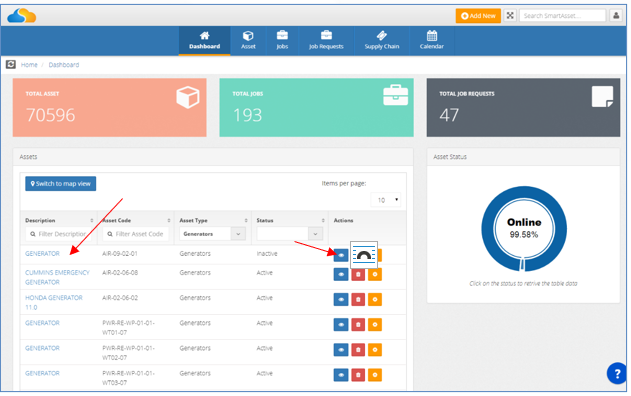631x396 pixels.
Task: Delete the HONDA GENERATOR 11.0 asset
Action: (x=358, y=299)
